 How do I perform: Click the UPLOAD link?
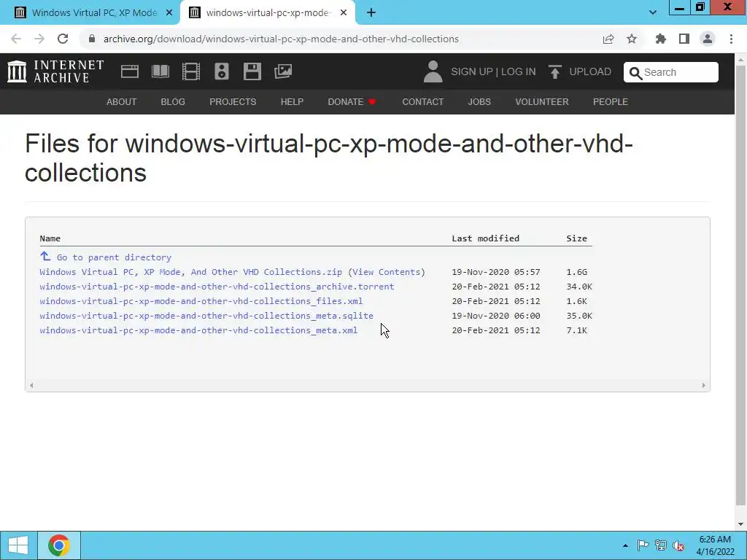[590, 71]
